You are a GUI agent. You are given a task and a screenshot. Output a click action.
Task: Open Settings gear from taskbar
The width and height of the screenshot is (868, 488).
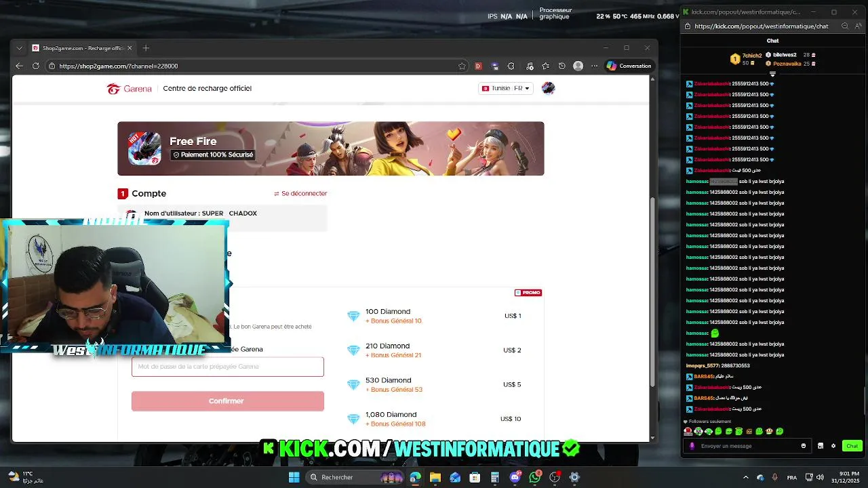point(574,477)
